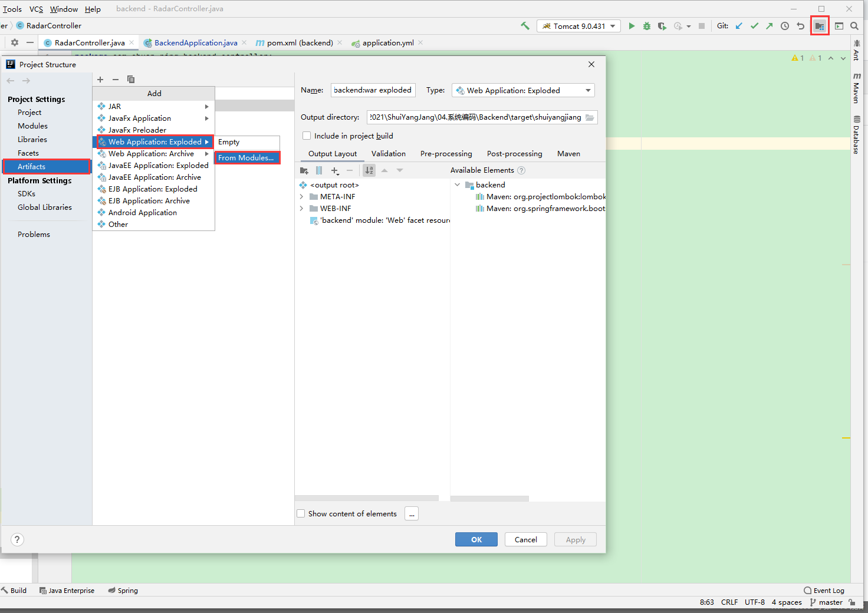
Task: Edit the artifact Name field
Action: click(373, 90)
